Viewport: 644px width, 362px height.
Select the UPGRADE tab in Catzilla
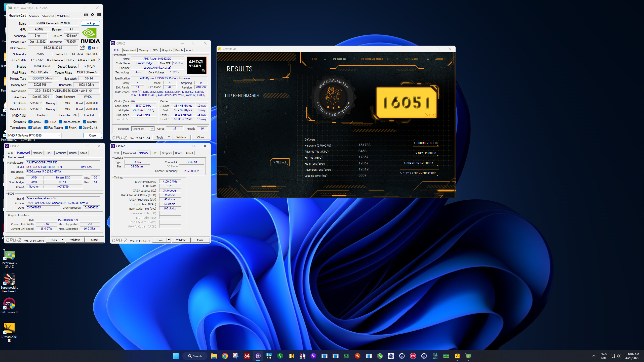(412, 59)
